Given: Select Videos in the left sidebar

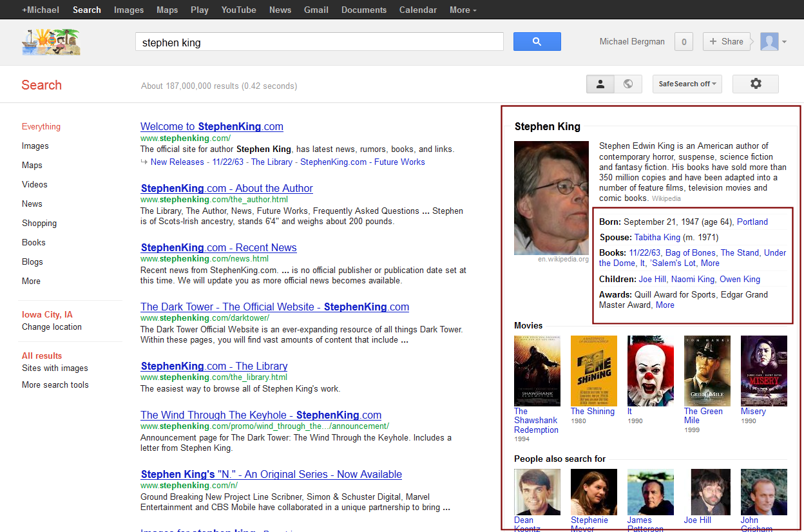Looking at the screenshot, I should [35, 185].
